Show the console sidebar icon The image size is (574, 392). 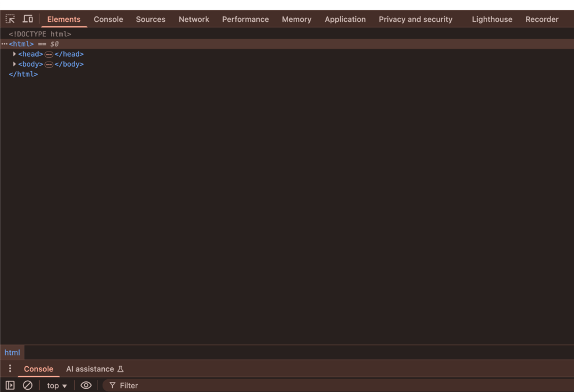[x=10, y=385]
